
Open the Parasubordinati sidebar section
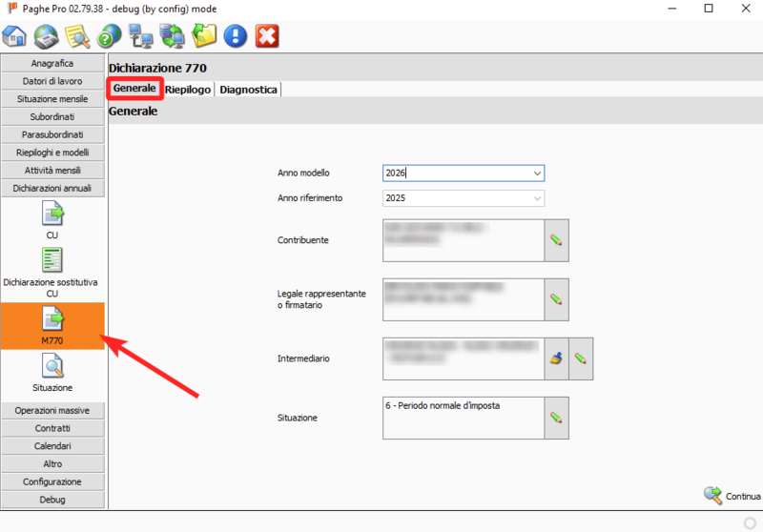[x=52, y=134]
